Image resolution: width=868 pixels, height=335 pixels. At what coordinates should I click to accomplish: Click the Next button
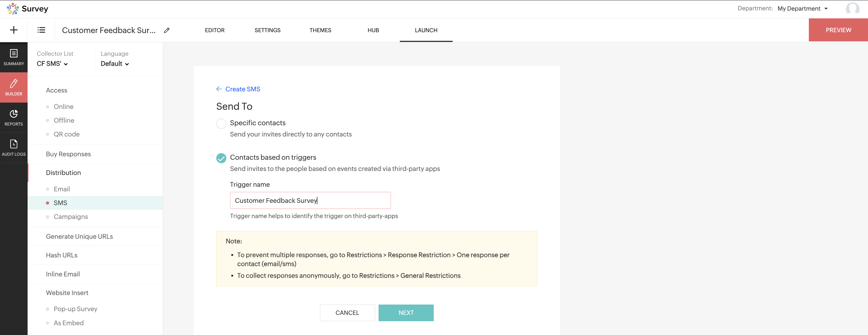[x=406, y=312]
